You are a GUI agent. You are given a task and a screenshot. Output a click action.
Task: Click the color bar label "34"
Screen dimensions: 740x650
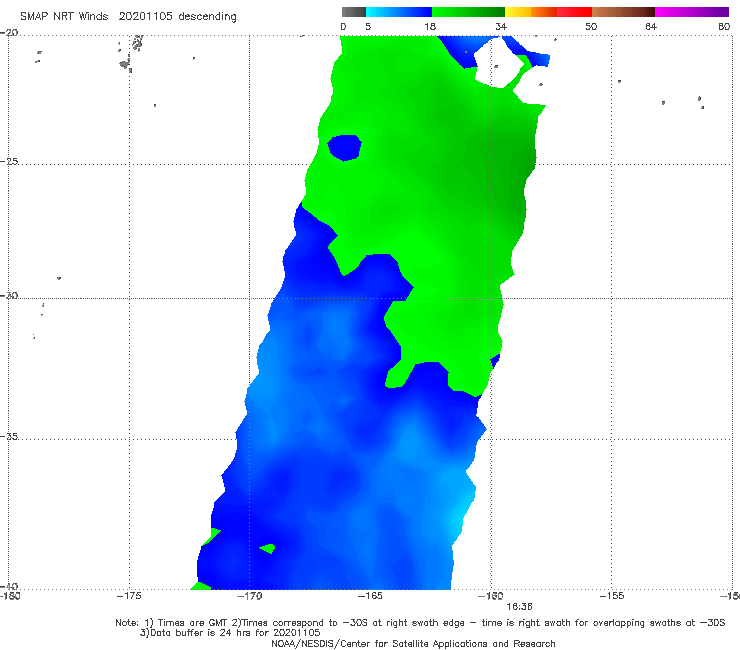coord(501,26)
